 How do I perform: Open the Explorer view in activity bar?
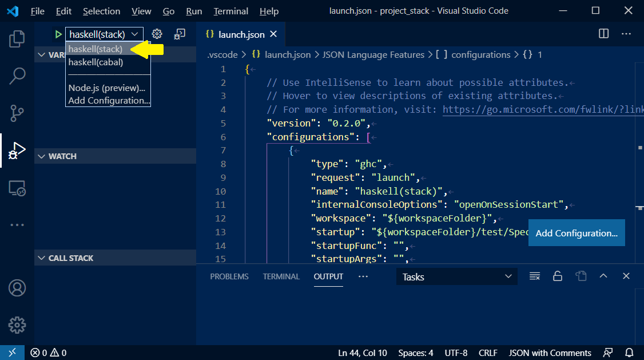[x=17, y=39]
